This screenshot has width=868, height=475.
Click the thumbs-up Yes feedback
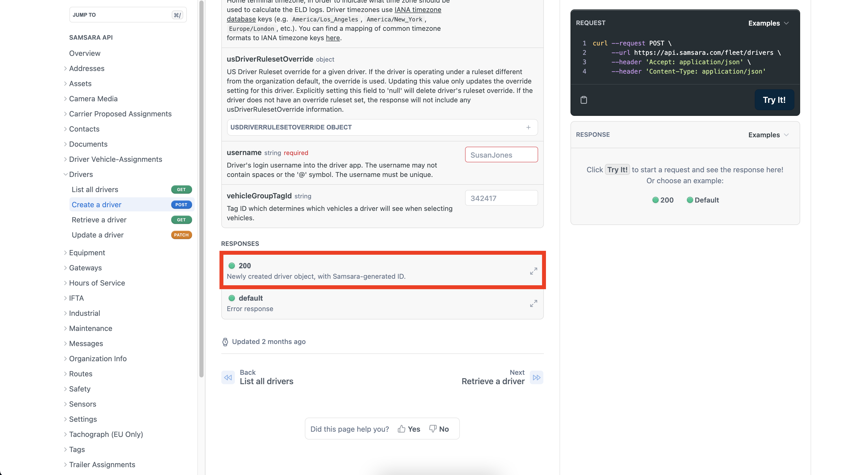409,429
